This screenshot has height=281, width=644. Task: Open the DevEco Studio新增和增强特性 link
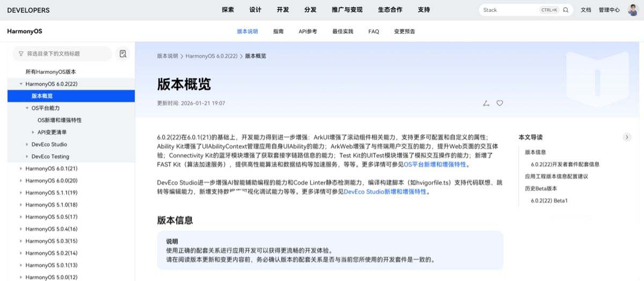click(385, 191)
